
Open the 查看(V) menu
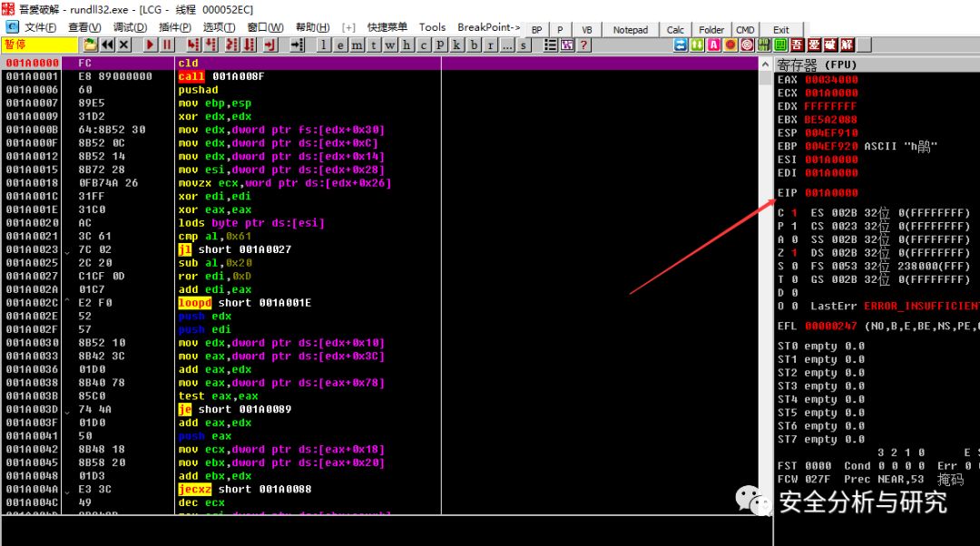[x=84, y=27]
